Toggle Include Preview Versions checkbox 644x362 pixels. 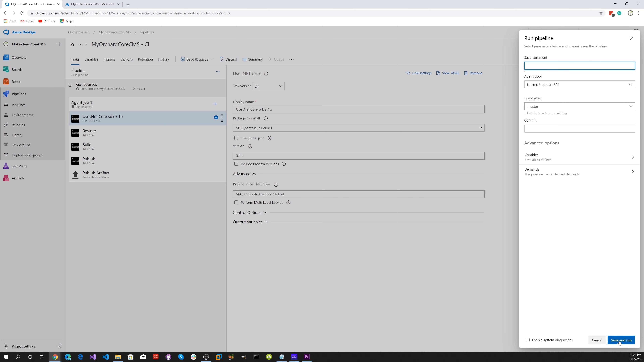(x=236, y=164)
